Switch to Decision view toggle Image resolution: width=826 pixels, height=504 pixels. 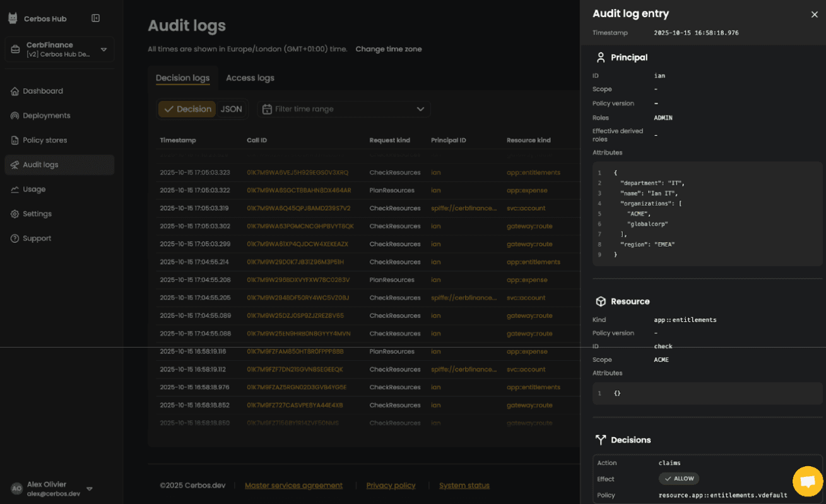(x=187, y=109)
